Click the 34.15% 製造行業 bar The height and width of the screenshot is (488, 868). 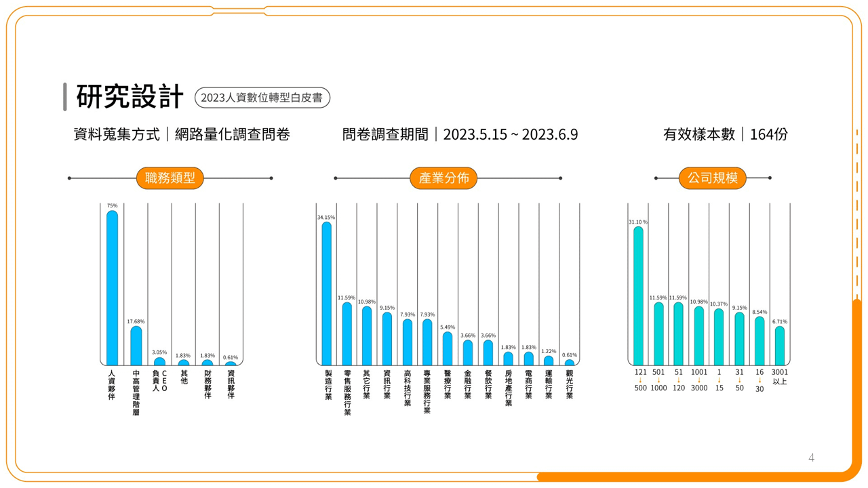pyautogui.click(x=326, y=293)
